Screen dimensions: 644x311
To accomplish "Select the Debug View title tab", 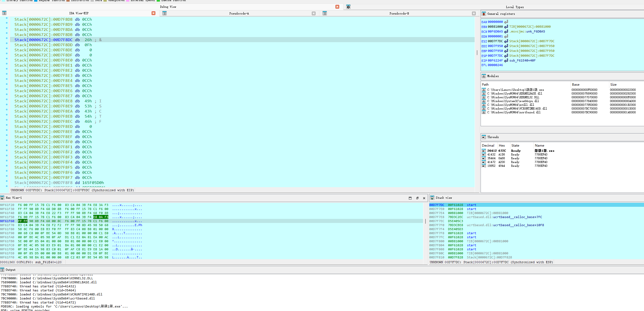I will pyautogui.click(x=168, y=7).
